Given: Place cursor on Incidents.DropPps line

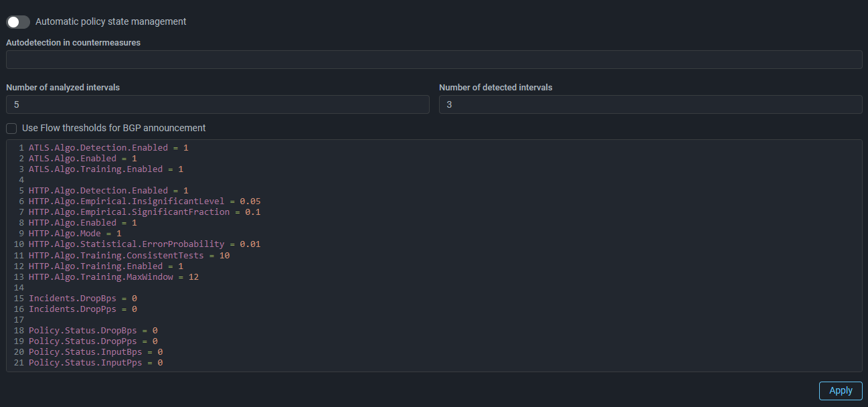Looking at the screenshot, I should pos(82,309).
